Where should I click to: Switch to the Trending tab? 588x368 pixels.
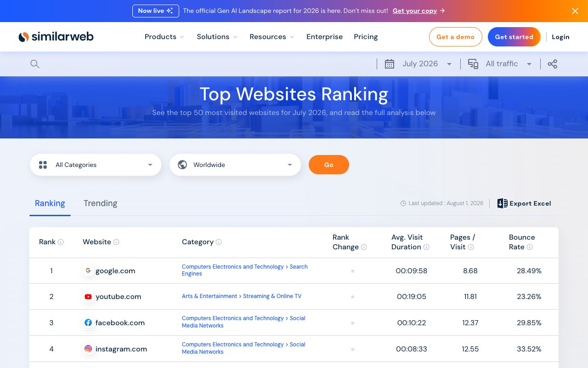click(100, 203)
